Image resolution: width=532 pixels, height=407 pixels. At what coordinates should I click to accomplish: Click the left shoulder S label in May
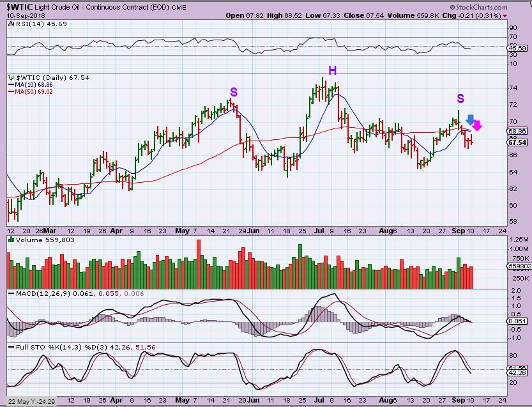[x=234, y=93]
